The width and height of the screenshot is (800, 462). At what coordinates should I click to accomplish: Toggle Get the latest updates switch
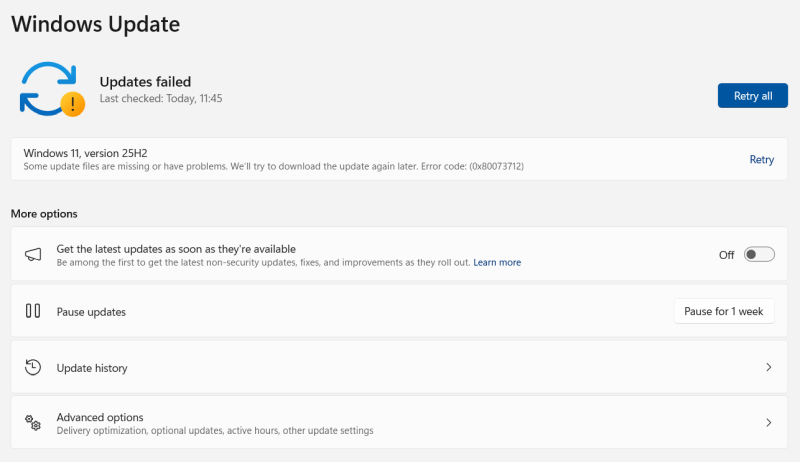click(759, 254)
